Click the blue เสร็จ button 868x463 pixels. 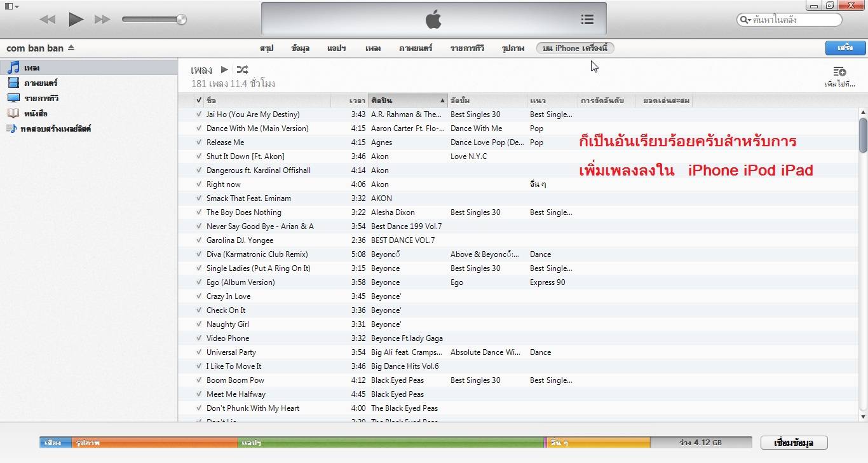(x=844, y=48)
